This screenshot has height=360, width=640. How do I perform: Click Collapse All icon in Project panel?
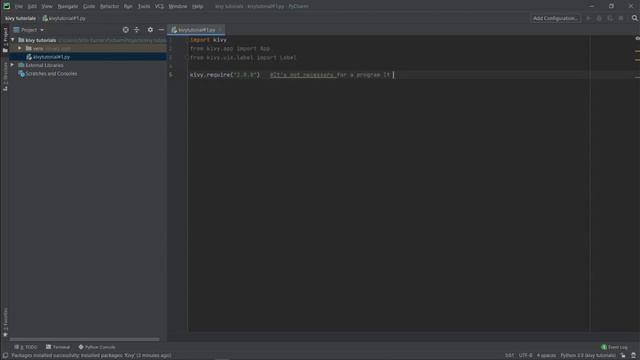(137, 30)
